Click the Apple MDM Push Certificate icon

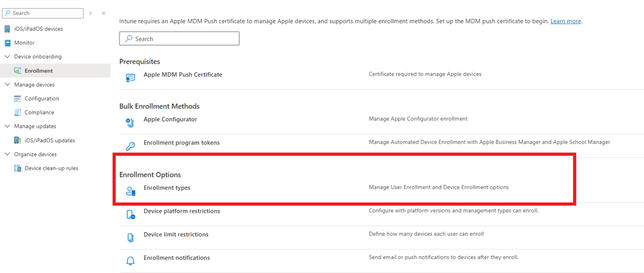131,78
